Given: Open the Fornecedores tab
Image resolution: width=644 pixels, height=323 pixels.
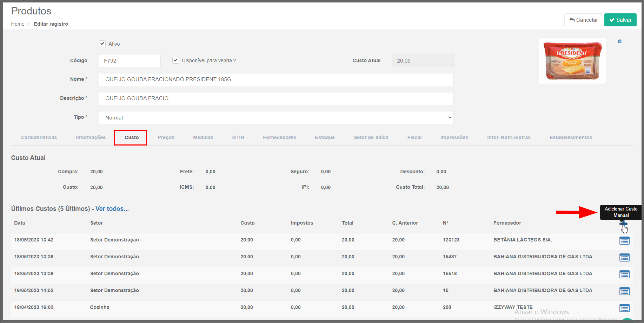Looking at the screenshot, I should pyautogui.click(x=279, y=138).
